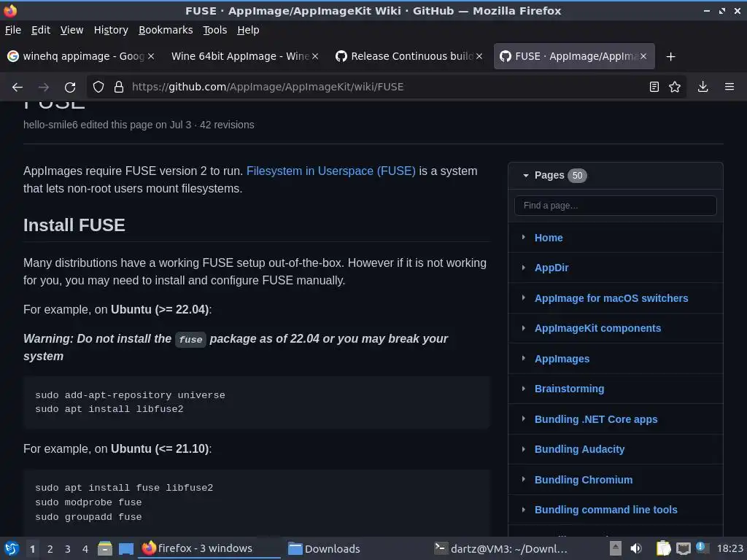Bookmark this page with the star icon
The height and width of the screenshot is (560, 747).
point(675,87)
